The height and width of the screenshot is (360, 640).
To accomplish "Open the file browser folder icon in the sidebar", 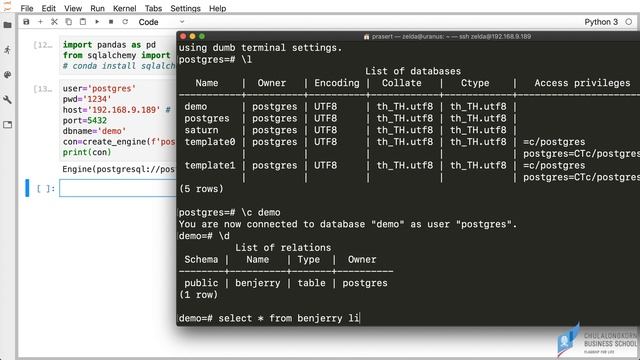I will (x=7, y=25).
